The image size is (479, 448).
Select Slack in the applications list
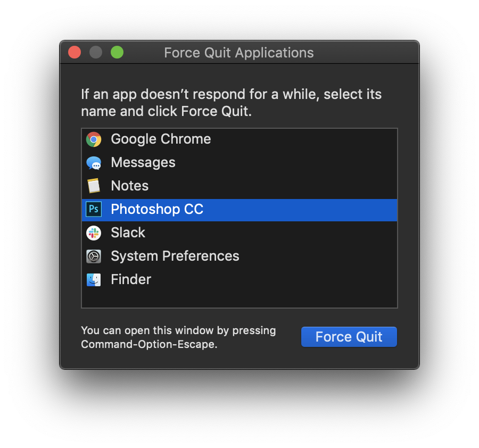click(x=239, y=233)
